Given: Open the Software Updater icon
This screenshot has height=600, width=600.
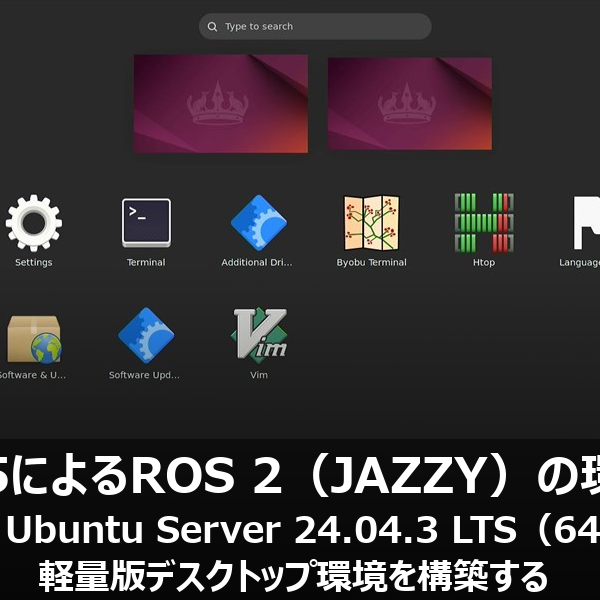Looking at the screenshot, I should point(146,335).
